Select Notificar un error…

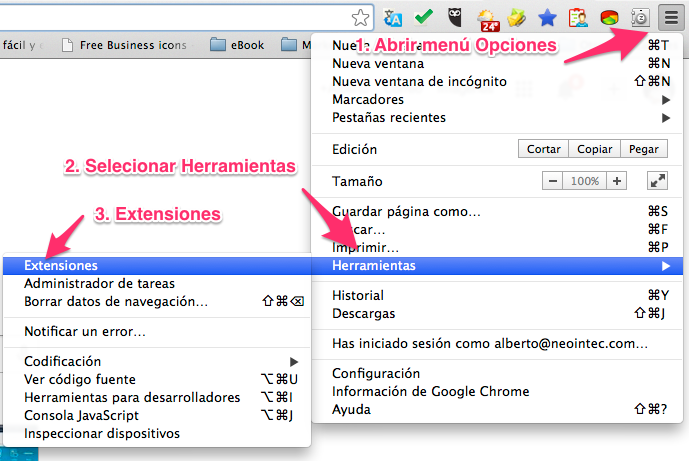coord(157,331)
